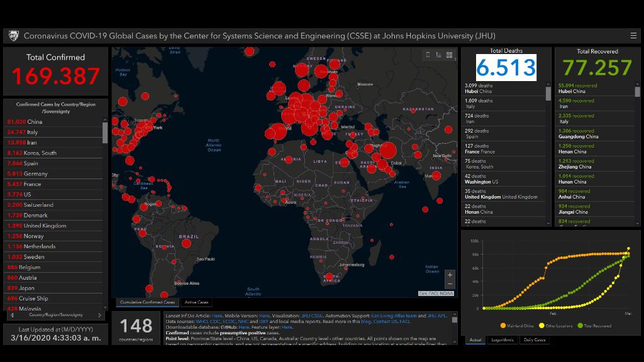Select '13.938 Iran' in country list
Viewport: 644px width, 362px height.
[53, 143]
